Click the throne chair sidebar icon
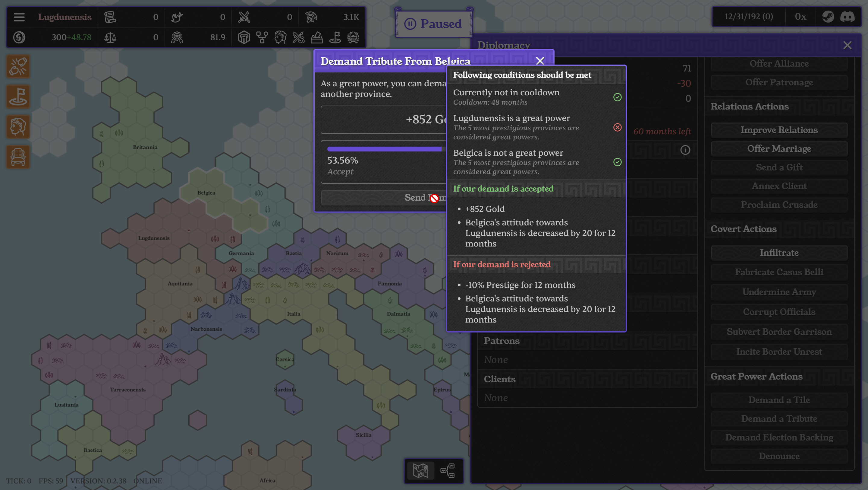Viewport: 868px width, 490px height. 18,157
